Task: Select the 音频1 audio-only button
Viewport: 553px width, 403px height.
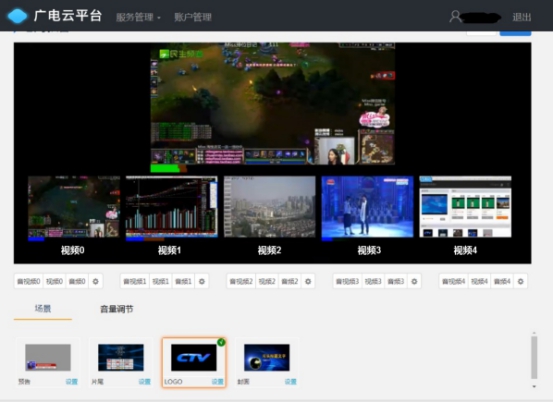Action: 183,281
